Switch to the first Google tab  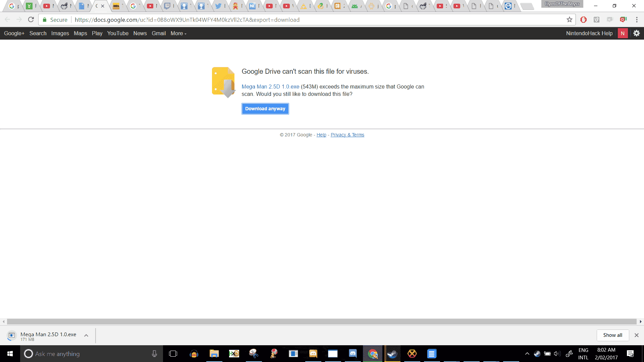[x=13, y=6]
